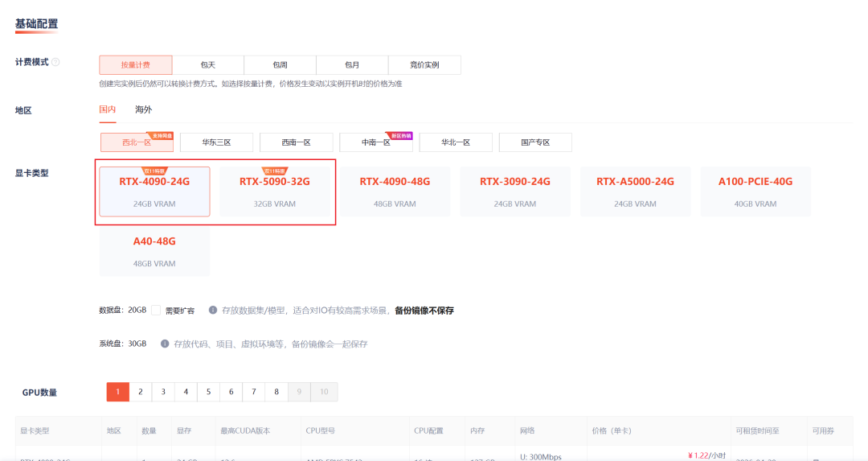Set GPU数量 to 7
This screenshot has width=868, height=461.
[x=254, y=392]
